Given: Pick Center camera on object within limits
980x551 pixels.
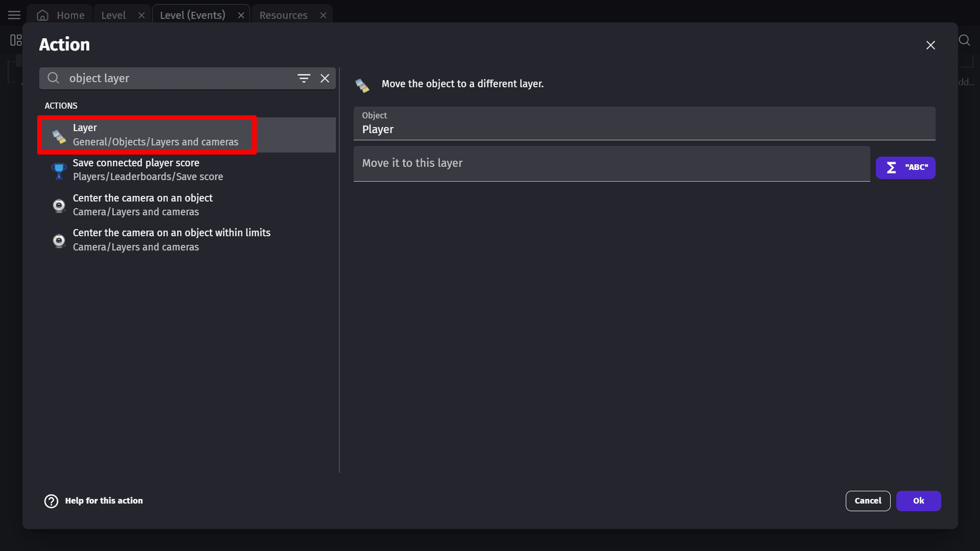Looking at the screenshot, I should [171, 240].
